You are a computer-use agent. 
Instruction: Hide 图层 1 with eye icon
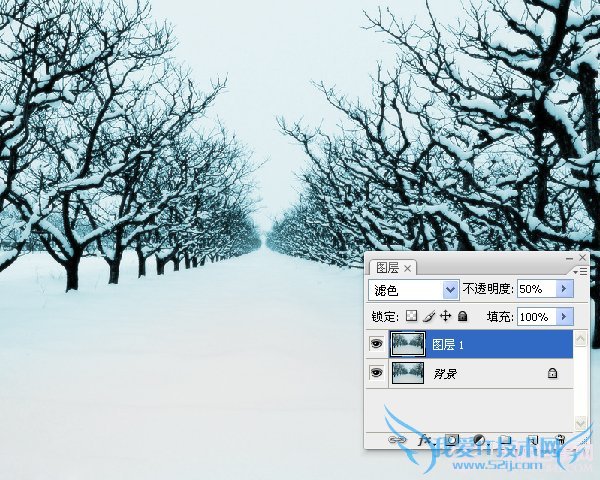pyautogui.click(x=377, y=344)
